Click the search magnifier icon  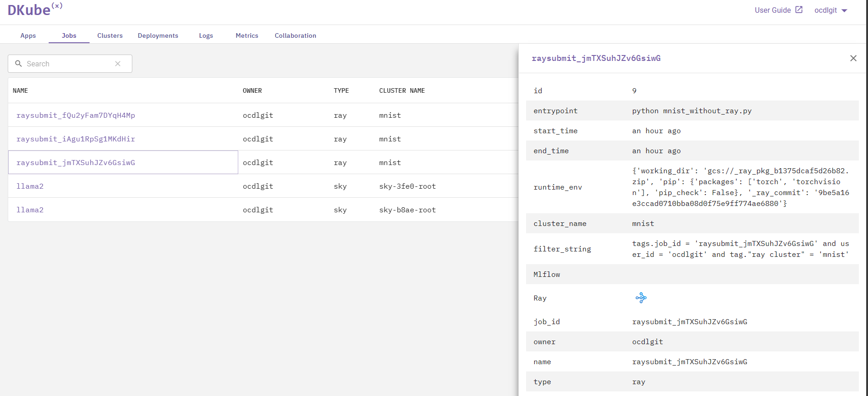[x=19, y=64]
